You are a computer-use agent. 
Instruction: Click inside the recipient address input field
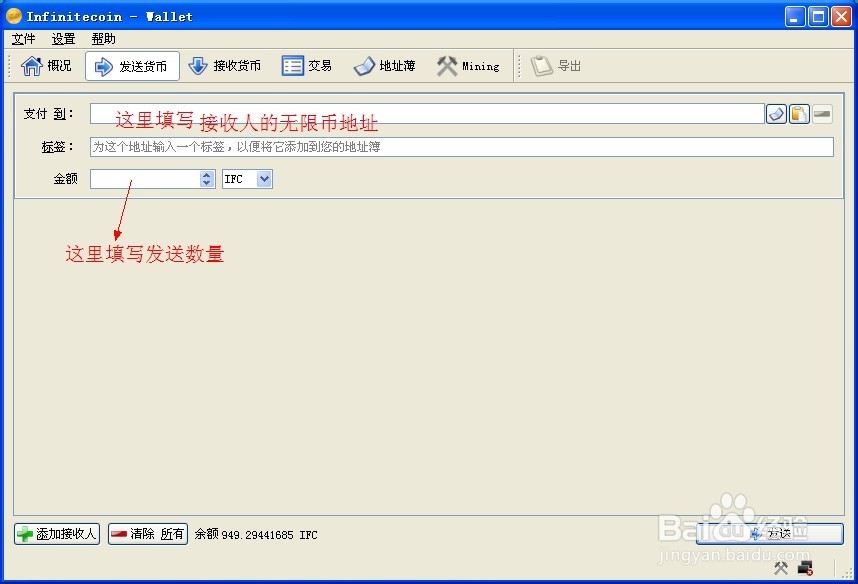(420, 113)
